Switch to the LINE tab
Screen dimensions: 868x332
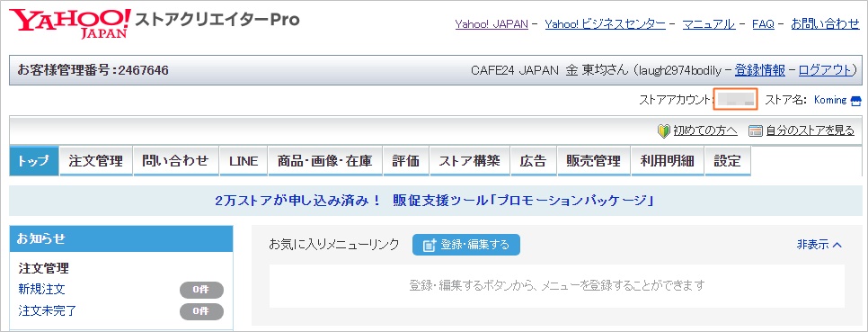click(244, 161)
